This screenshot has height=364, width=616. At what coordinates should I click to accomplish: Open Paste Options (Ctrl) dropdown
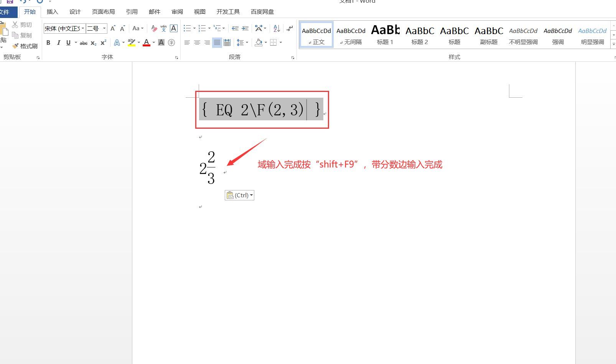click(x=239, y=195)
